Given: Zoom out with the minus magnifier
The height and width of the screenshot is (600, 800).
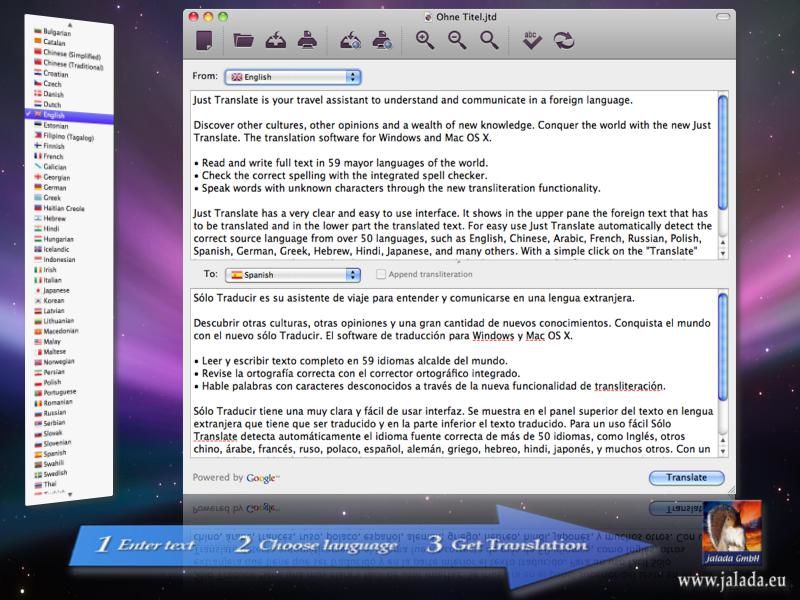Looking at the screenshot, I should (457, 40).
